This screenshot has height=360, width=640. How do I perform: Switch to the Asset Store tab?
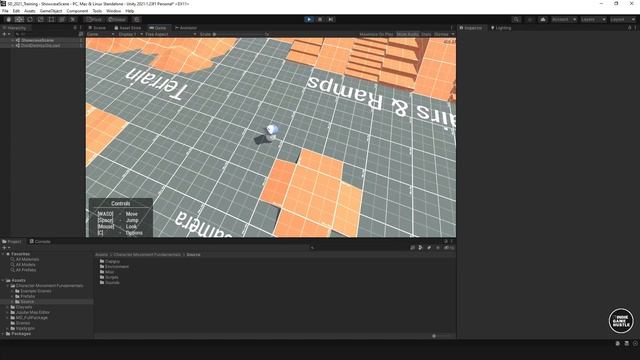click(128, 28)
